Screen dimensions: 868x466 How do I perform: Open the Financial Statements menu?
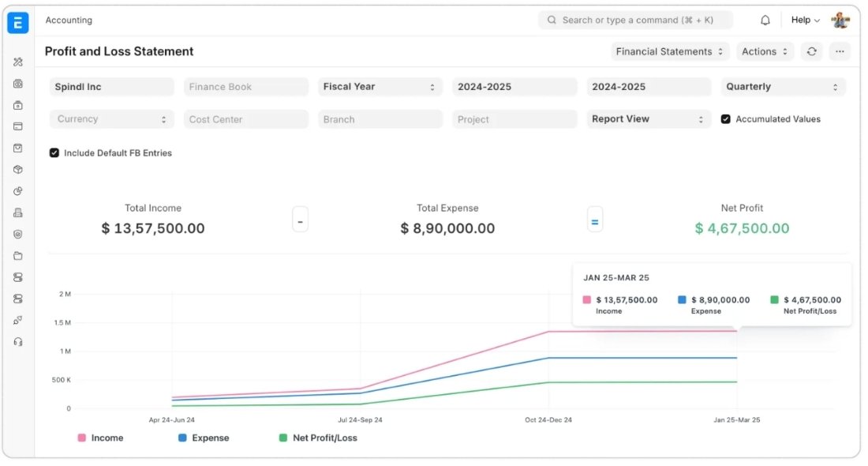(x=669, y=51)
